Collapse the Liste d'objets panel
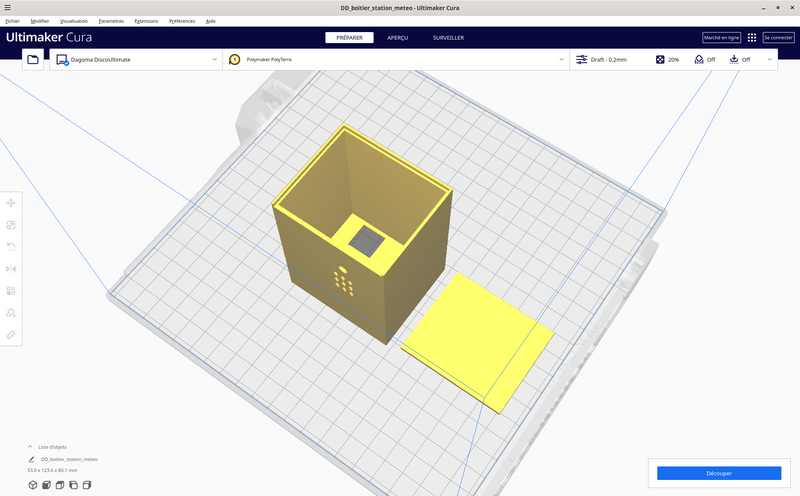 pos(30,447)
